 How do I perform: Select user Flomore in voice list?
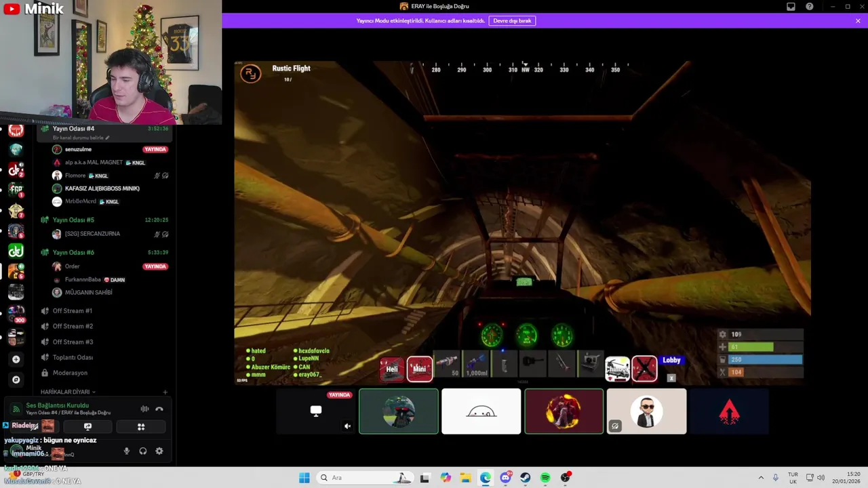(x=75, y=176)
